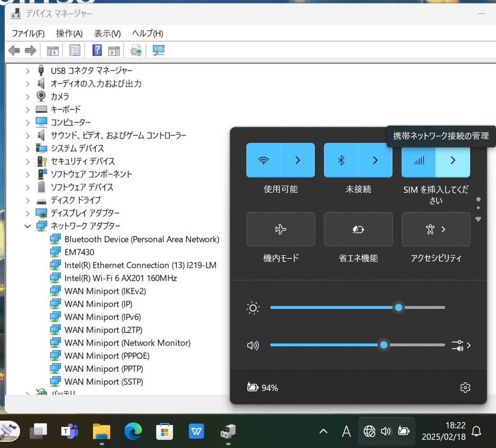Viewport: 496px width, 448px height.
Task: Select the EM7430 network adapter
Action: (x=79, y=252)
